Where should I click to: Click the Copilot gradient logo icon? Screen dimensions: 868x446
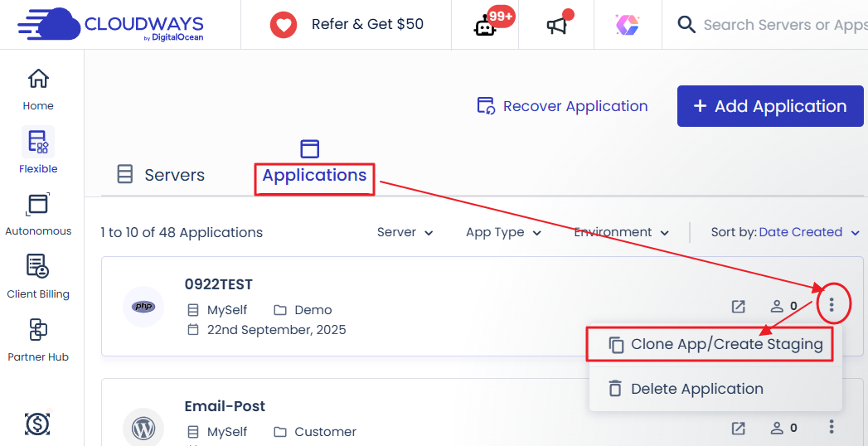click(627, 25)
